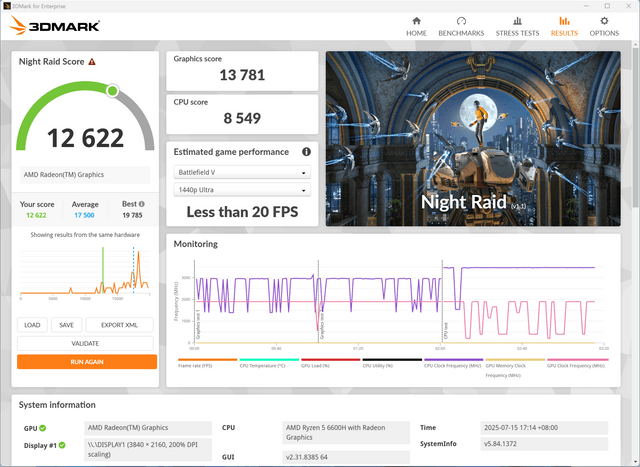Click the green check icon next to Display #1
640x467 pixels.
click(x=62, y=445)
